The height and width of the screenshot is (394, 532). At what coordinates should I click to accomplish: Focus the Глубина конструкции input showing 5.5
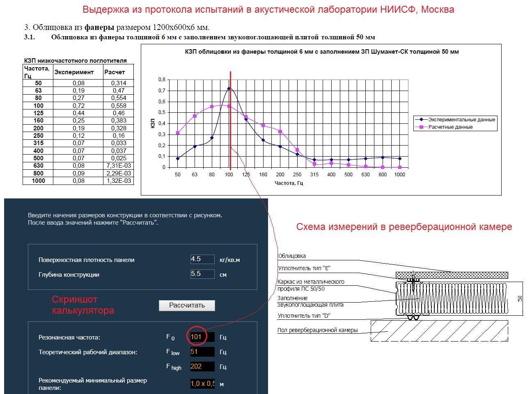[x=202, y=274]
